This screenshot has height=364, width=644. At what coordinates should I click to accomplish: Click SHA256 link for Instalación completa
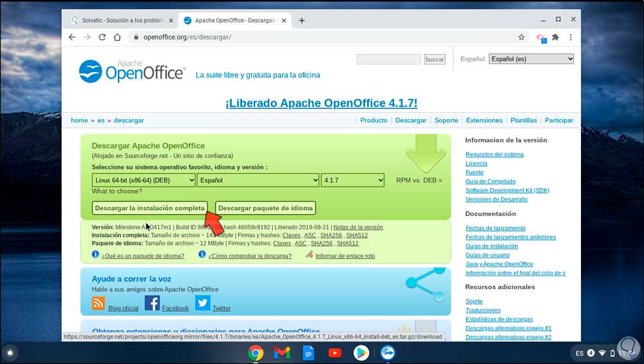(x=331, y=235)
